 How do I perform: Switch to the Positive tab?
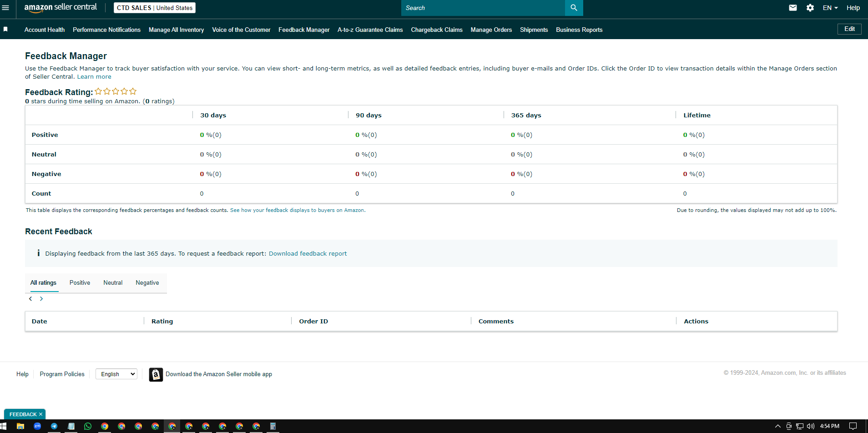pos(80,283)
